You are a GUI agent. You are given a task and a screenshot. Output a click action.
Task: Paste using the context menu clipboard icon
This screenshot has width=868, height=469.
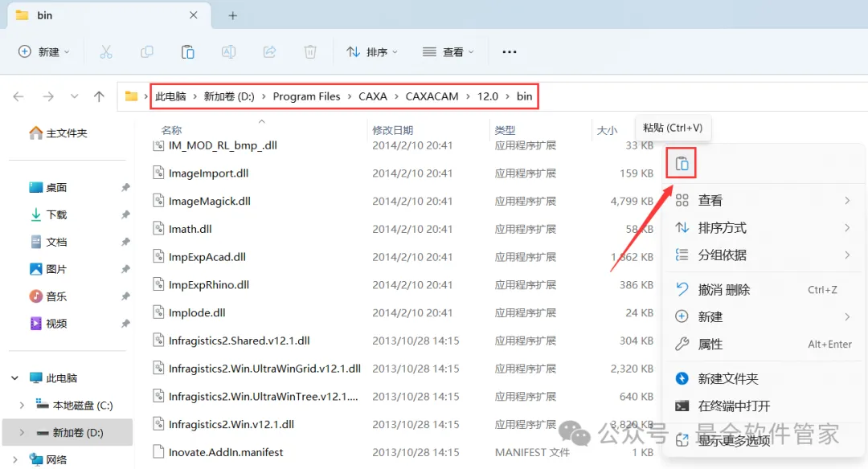(682, 164)
